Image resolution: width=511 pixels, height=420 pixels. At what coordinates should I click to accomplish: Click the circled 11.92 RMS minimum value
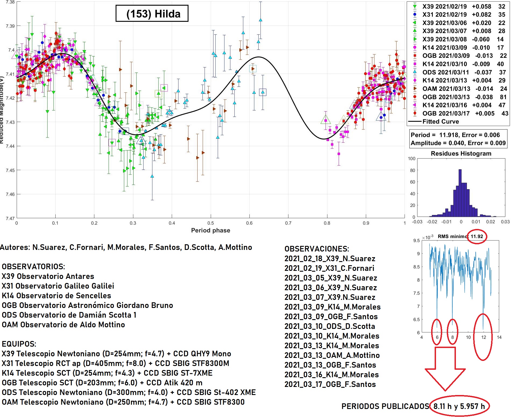pyautogui.click(x=477, y=236)
